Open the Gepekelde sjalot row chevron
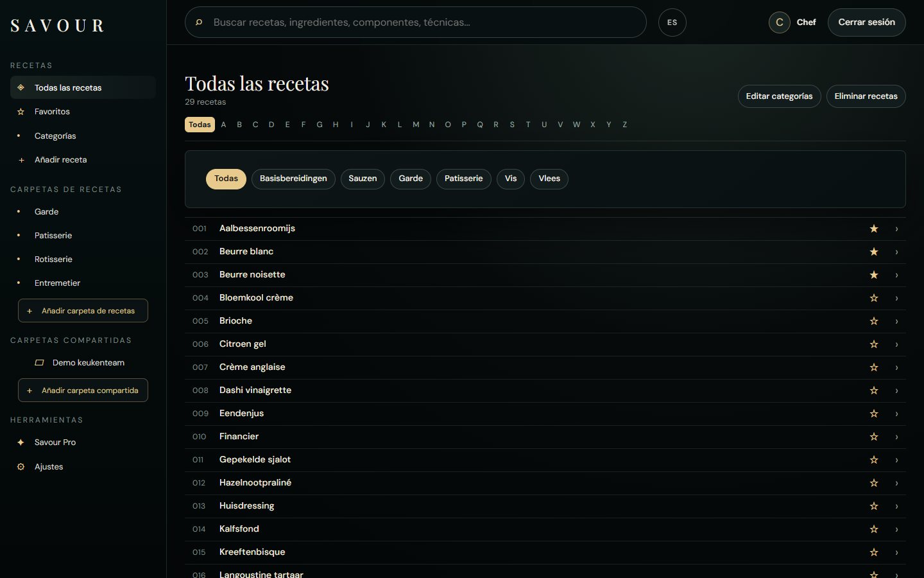 click(x=896, y=460)
